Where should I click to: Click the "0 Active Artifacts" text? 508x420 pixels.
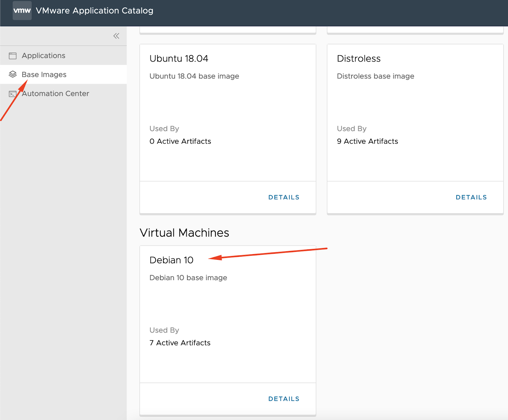tap(180, 141)
